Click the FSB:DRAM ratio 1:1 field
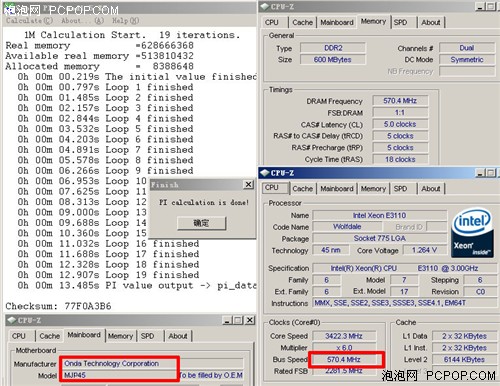 (x=400, y=113)
